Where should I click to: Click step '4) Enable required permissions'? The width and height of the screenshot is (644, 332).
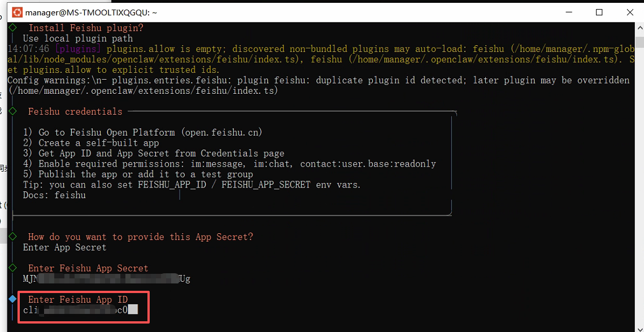[229, 164]
